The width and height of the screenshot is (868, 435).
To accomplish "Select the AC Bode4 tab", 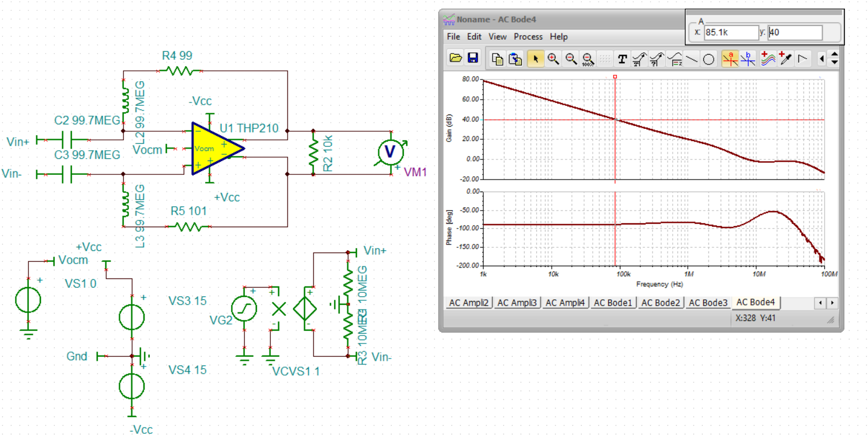I will pos(756,302).
